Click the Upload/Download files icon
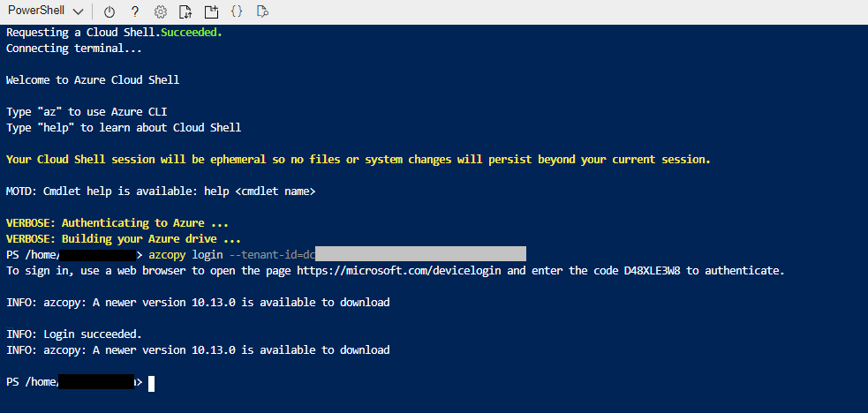The image size is (868, 413). 185,11
